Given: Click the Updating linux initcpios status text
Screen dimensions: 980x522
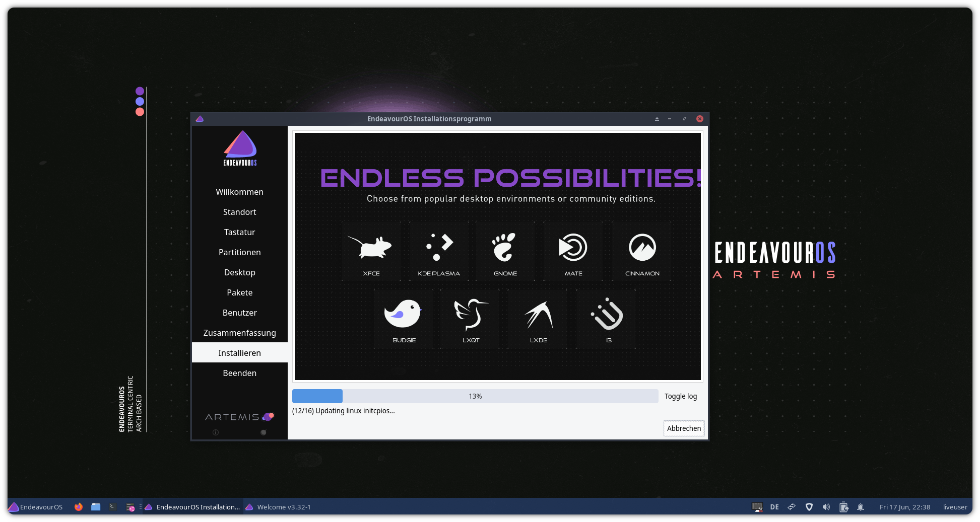Looking at the screenshot, I should pyautogui.click(x=343, y=411).
